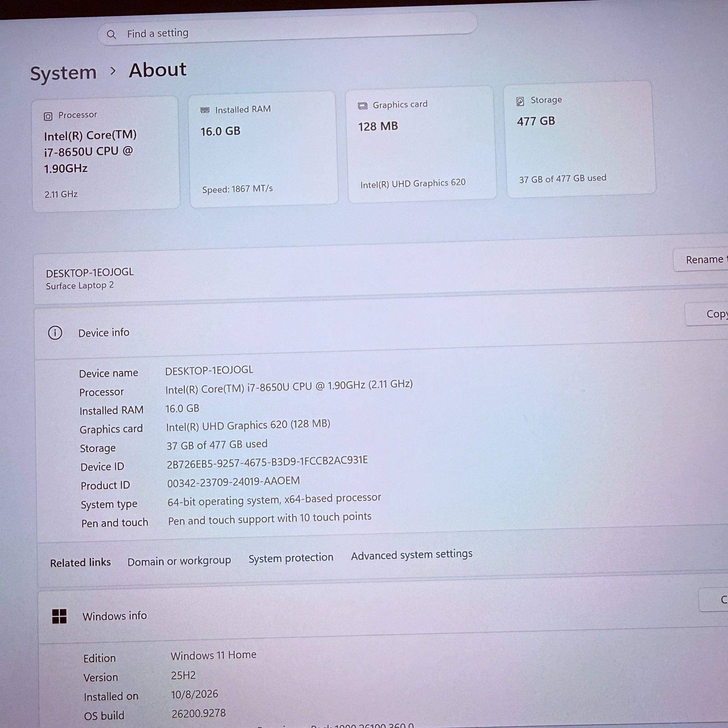Select Intel(R) UHD Graphics 620 (128 MB) value
728x728 pixels.
[248, 425]
